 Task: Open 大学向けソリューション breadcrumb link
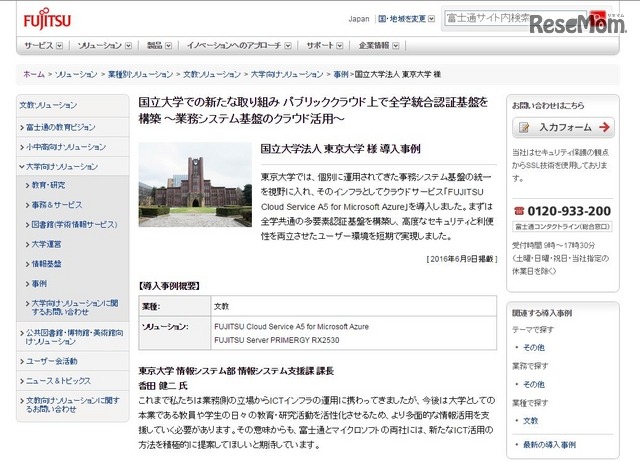point(287,74)
